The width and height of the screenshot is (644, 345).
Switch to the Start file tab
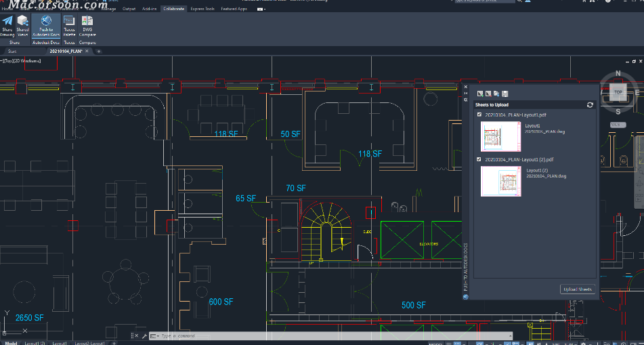(12, 52)
